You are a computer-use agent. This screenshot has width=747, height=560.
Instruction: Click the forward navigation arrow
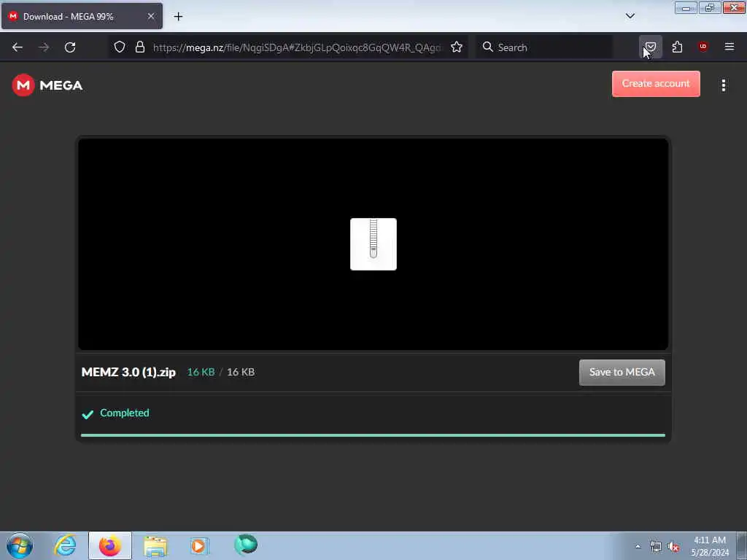click(x=44, y=47)
